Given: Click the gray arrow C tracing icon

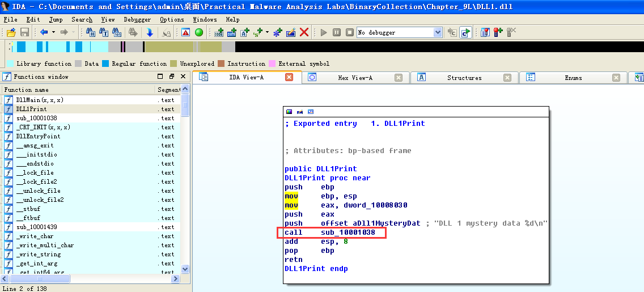Looking at the screenshot, I should [x=452, y=32].
